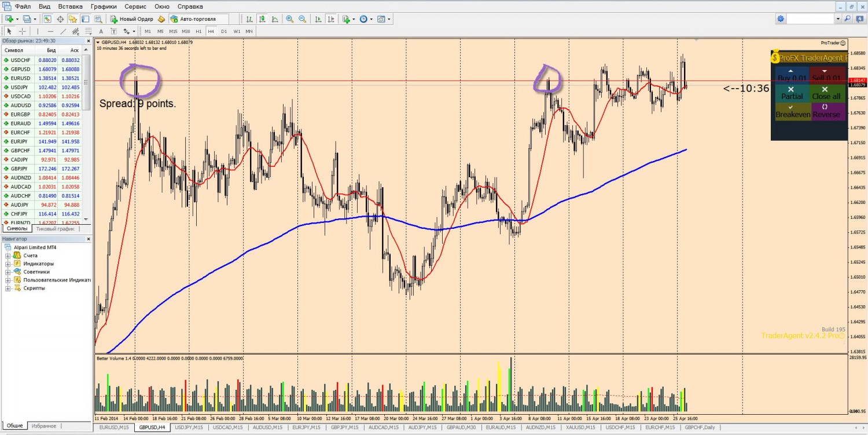This screenshot has height=435, width=868.
Task: Select the crosshair tool
Action: (x=22, y=31)
